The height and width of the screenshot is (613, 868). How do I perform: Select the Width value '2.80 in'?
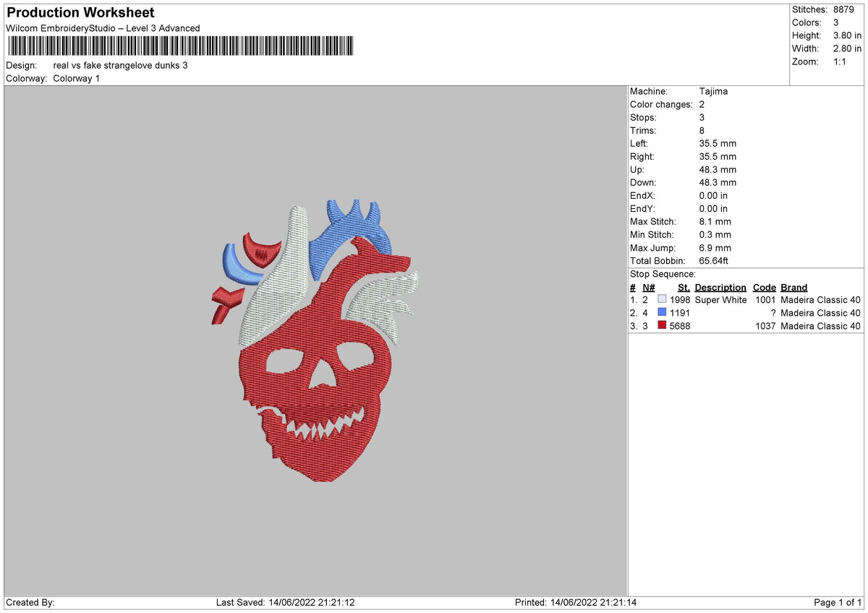(x=847, y=48)
